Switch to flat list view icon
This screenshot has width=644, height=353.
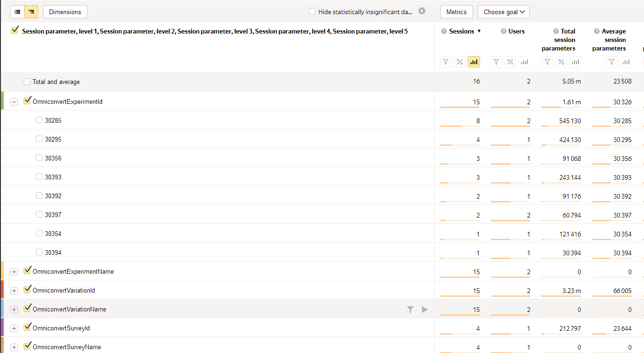pyautogui.click(x=17, y=12)
